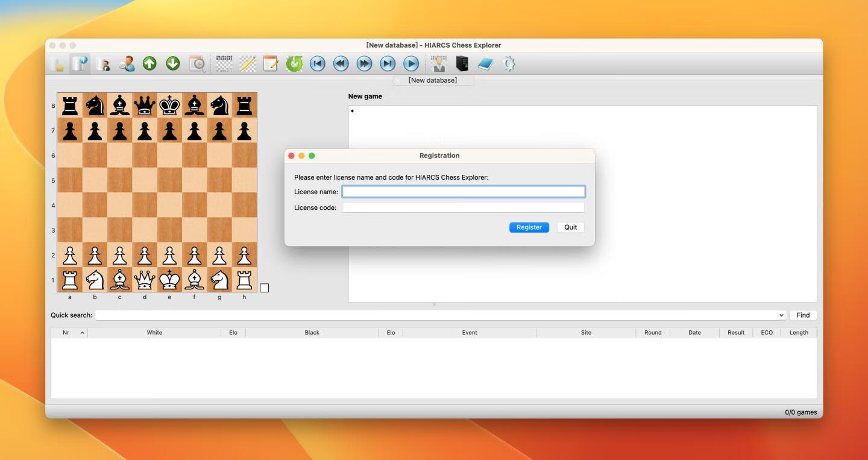Sort by the Nr column header
Screen dimensions: 868x460
(69, 333)
